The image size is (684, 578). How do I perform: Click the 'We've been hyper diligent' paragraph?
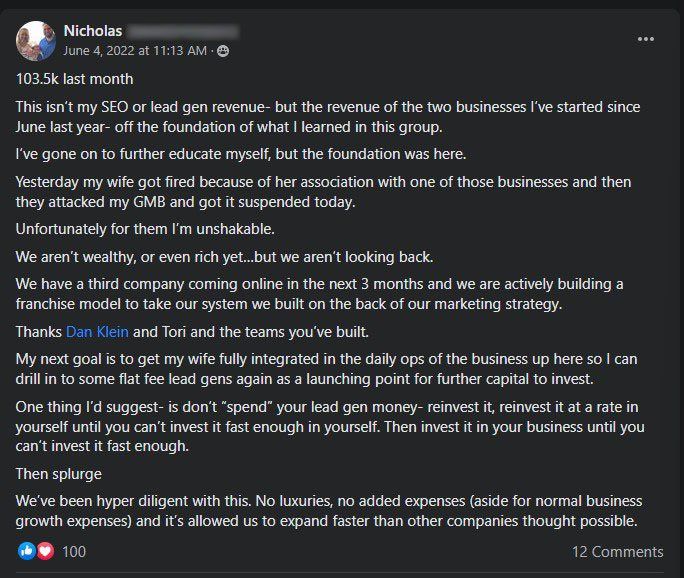point(329,511)
